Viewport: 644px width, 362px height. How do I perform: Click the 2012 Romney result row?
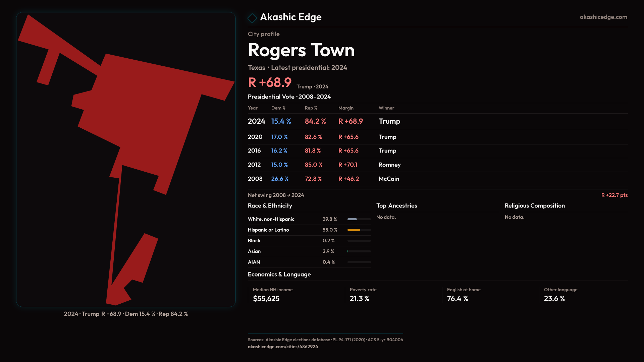tap(324, 165)
